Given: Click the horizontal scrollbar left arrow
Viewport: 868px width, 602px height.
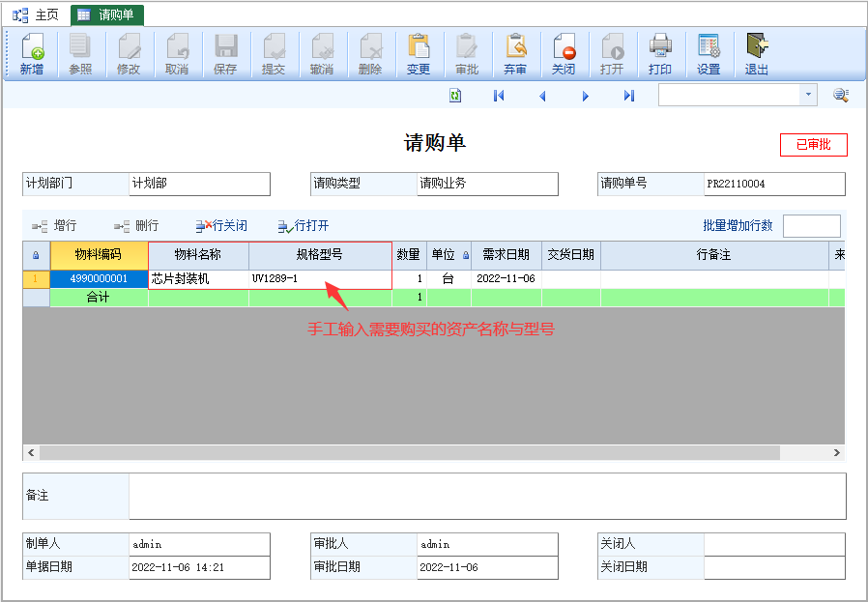Looking at the screenshot, I should (31, 452).
